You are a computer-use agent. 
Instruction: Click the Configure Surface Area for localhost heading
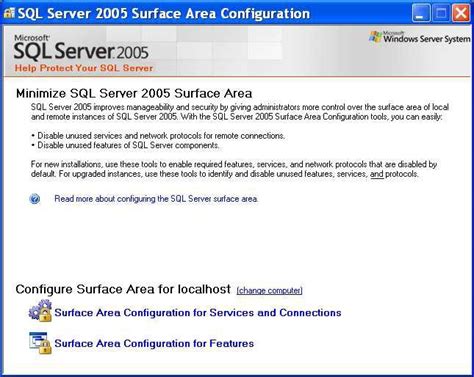(123, 289)
